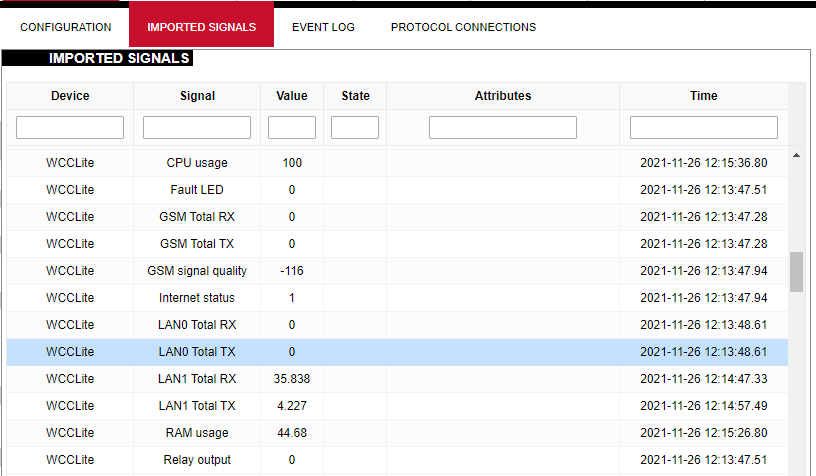816x476 pixels.
Task: Click GSM signal quality value -116
Action: 292,271
